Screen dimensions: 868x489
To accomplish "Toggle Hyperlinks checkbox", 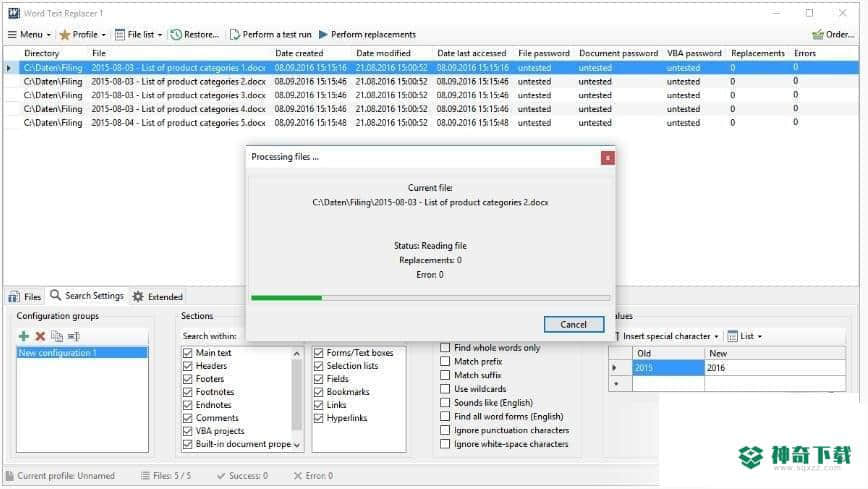I will click(x=318, y=418).
